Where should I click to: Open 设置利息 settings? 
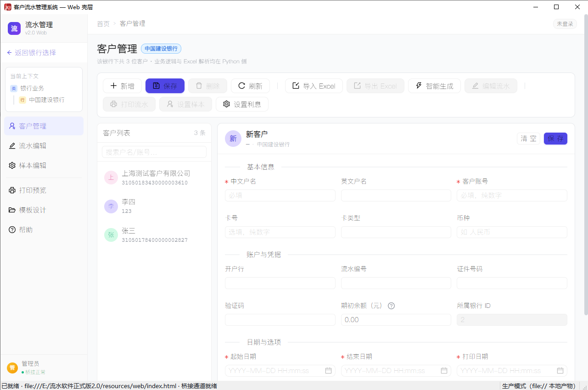point(242,104)
